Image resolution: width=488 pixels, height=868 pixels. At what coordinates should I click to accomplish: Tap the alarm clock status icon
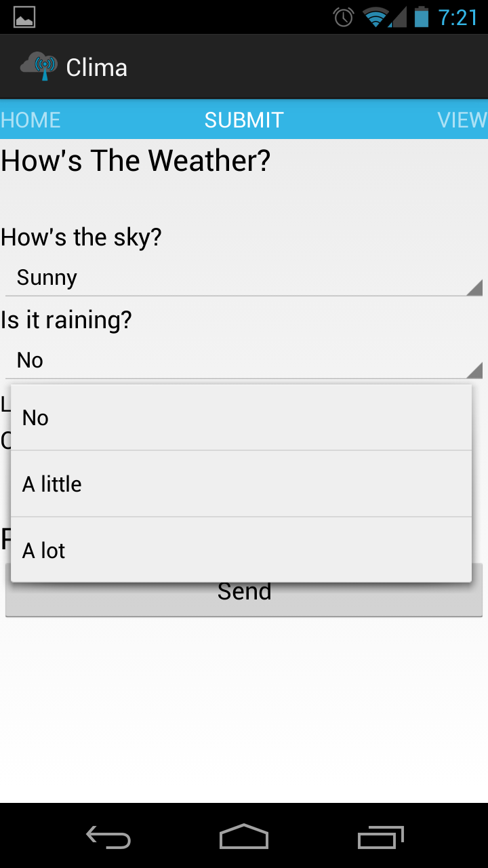[x=344, y=17]
